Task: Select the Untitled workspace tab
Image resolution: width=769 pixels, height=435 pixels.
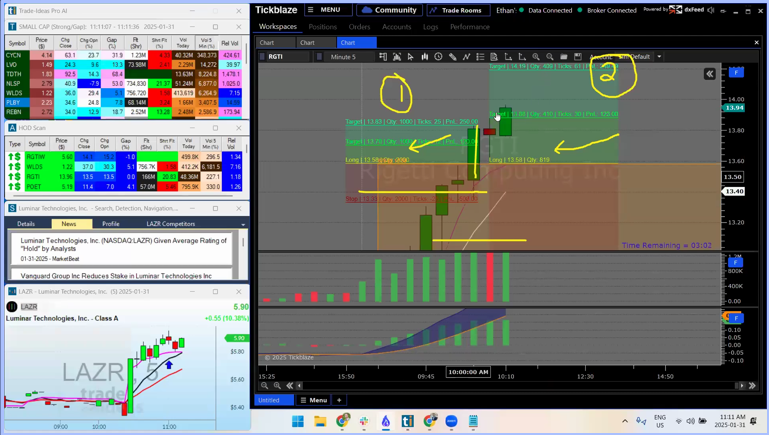Action: point(274,400)
